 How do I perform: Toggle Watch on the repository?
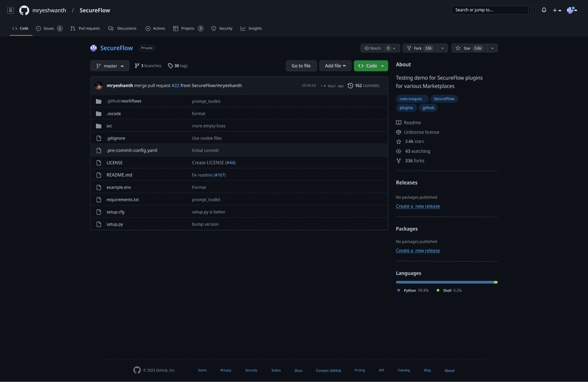click(375, 48)
